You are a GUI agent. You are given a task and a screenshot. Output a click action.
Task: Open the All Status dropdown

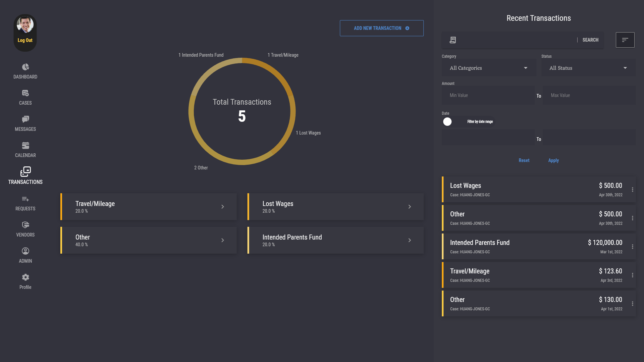click(588, 68)
